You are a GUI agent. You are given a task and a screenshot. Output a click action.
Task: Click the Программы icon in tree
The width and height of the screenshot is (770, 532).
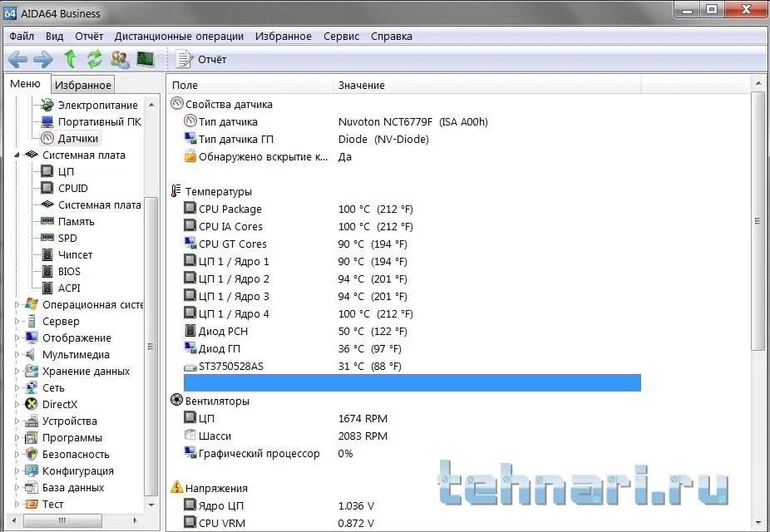pos(32,438)
